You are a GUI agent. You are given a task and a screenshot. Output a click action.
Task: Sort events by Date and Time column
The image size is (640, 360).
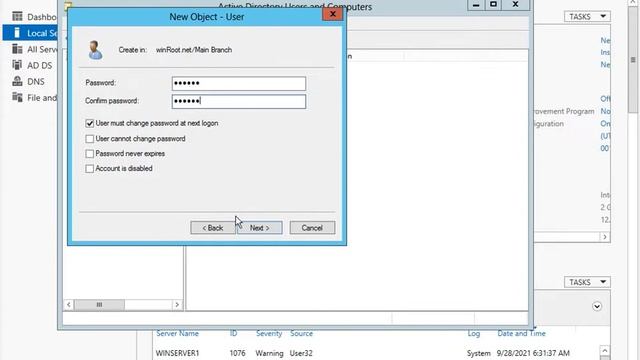coord(521,333)
